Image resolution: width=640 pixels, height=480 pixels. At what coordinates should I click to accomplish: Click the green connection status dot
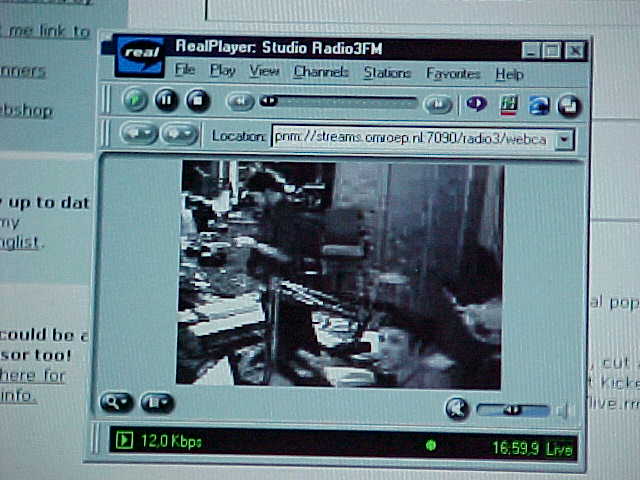(430, 445)
